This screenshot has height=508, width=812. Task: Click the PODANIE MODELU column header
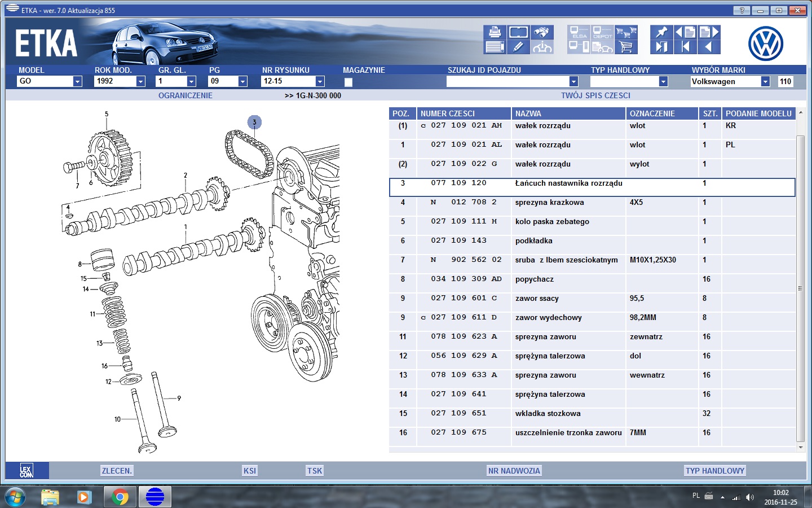click(758, 113)
